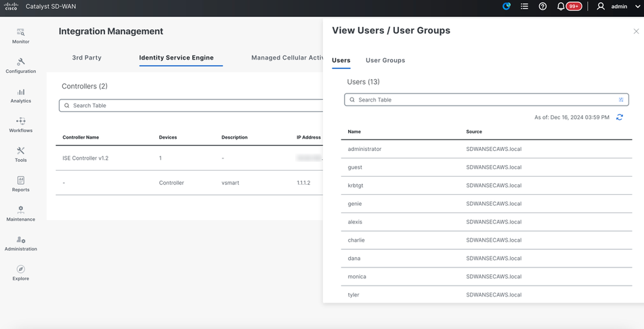Expand the admin account dropdown arrow
The width and height of the screenshot is (644, 329).
click(637, 7)
